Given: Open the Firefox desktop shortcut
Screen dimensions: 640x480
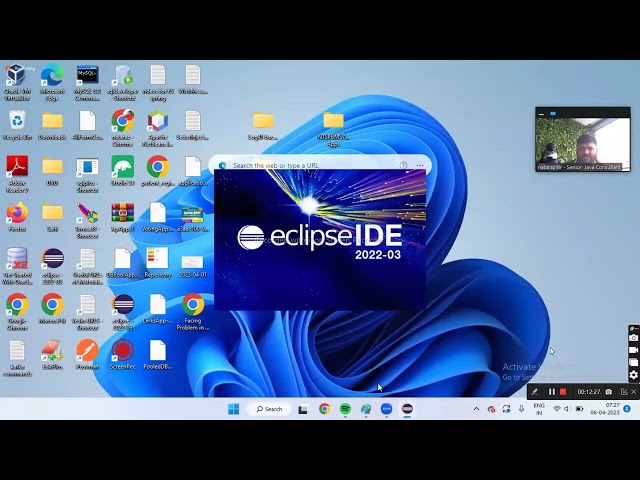Looking at the screenshot, I should click(17, 217).
